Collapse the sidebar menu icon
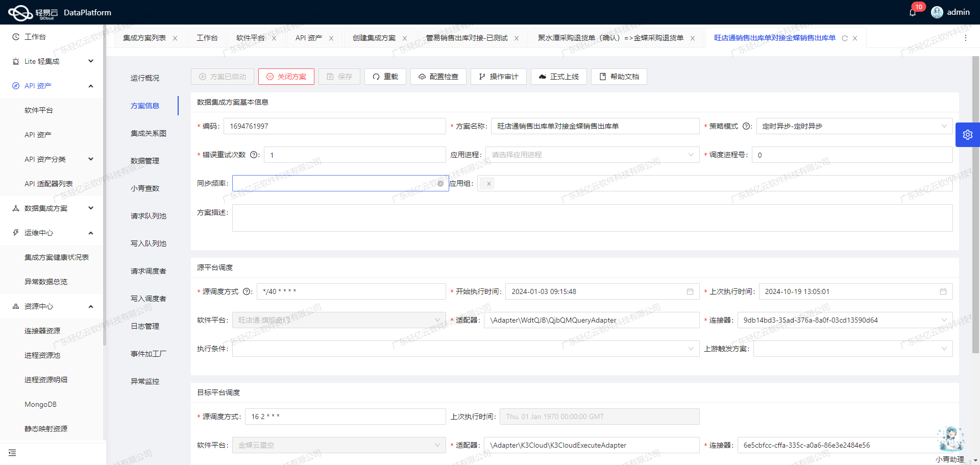Viewport: 980px width, 465px height. coord(12,453)
